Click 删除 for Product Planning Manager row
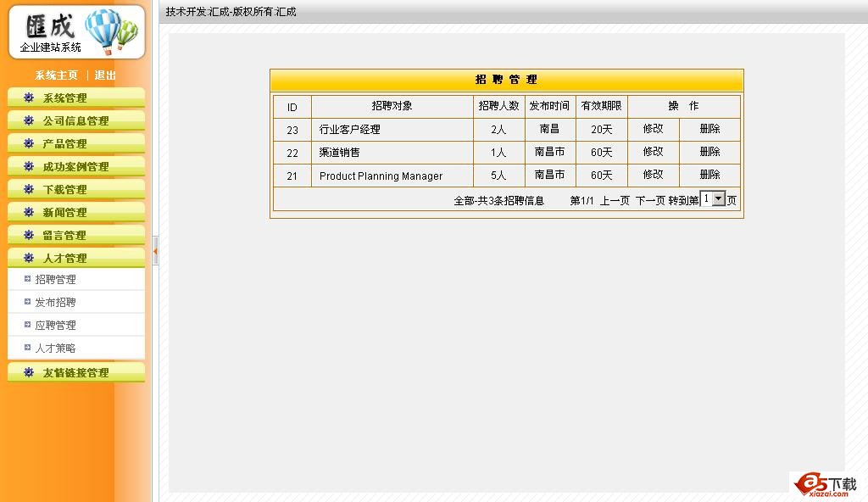Screen dimensions: 868x502 point(709,175)
